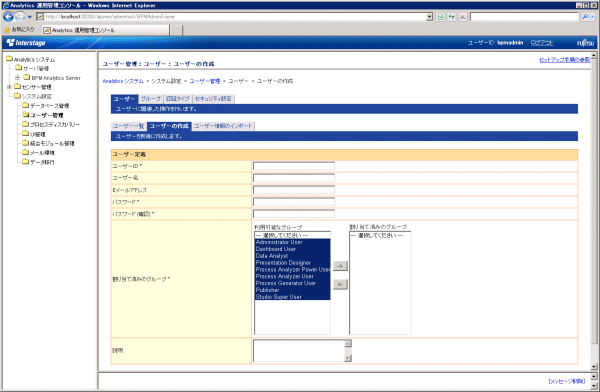Screen dimensions: 600x392
Task: Click the assigned groups list box
Action: click(380, 283)
